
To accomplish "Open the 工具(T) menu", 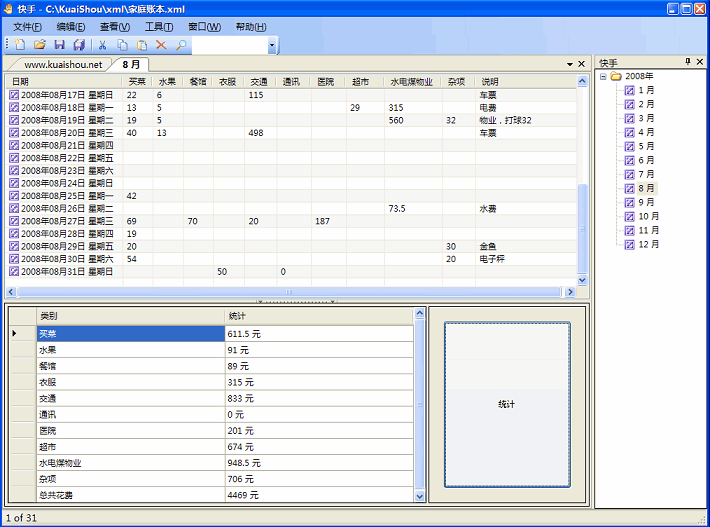I will (x=159, y=26).
